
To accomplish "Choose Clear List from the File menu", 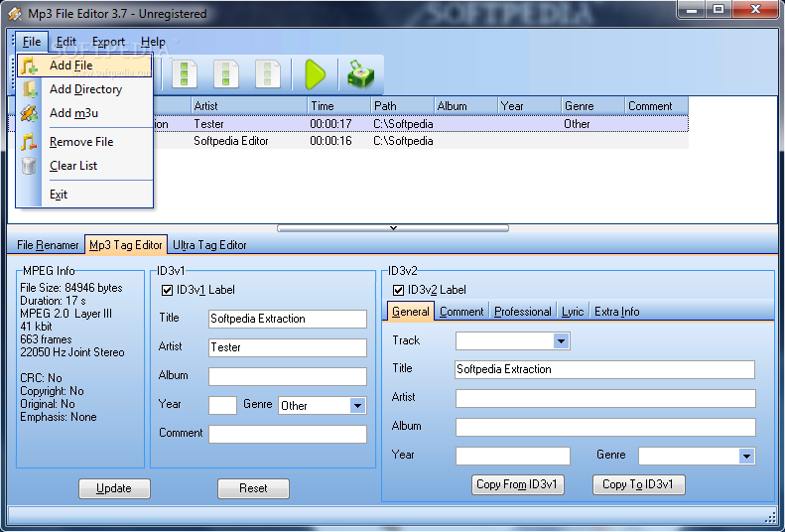I will [x=84, y=166].
